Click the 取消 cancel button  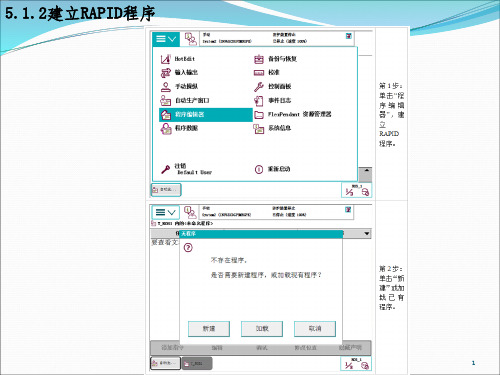[x=315, y=329]
